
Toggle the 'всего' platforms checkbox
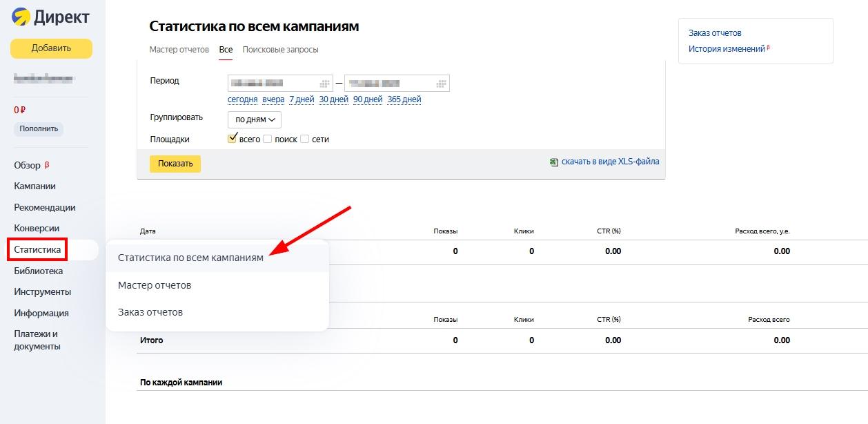click(x=233, y=138)
